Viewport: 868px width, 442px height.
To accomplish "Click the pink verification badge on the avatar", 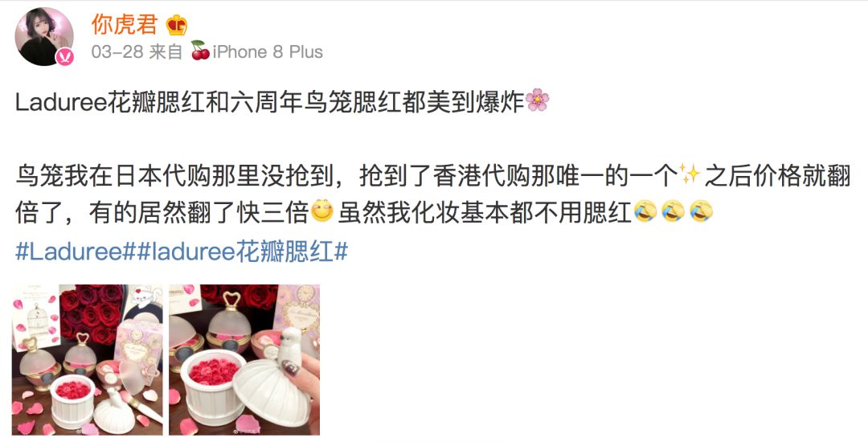I will (x=65, y=56).
